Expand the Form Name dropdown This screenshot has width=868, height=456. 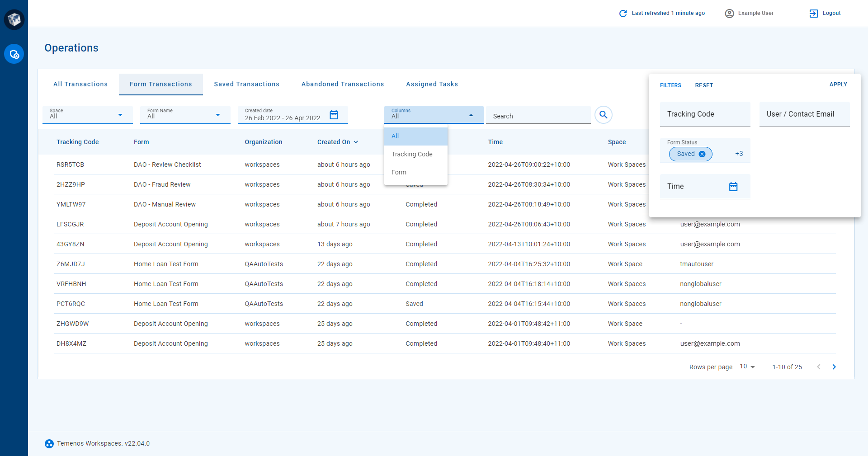[217, 115]
